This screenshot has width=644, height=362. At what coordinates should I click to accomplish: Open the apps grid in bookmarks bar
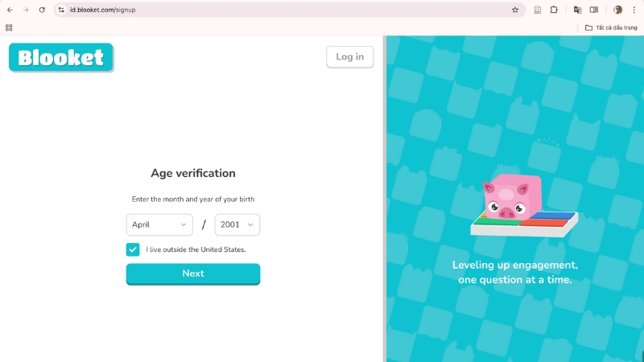tap(9, 27)
